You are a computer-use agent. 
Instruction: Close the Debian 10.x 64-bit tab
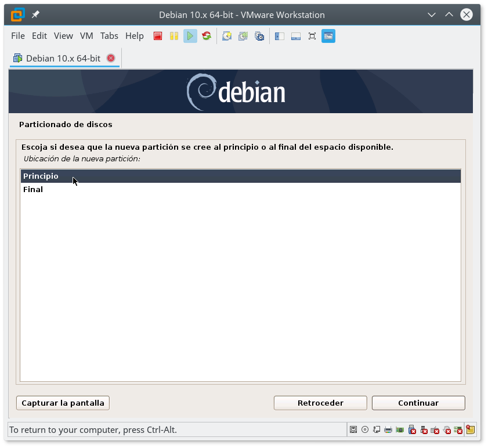(111, 58)
